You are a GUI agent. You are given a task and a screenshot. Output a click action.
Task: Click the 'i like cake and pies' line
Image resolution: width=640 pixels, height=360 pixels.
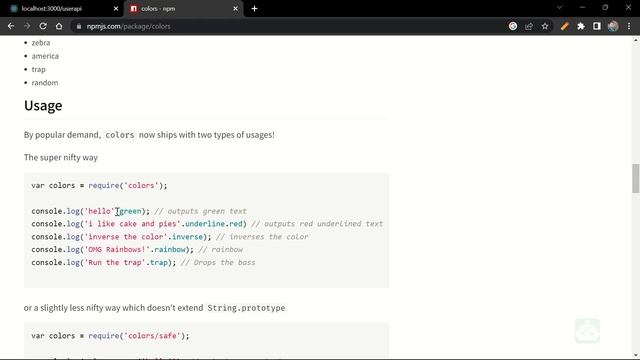(207, 224)
